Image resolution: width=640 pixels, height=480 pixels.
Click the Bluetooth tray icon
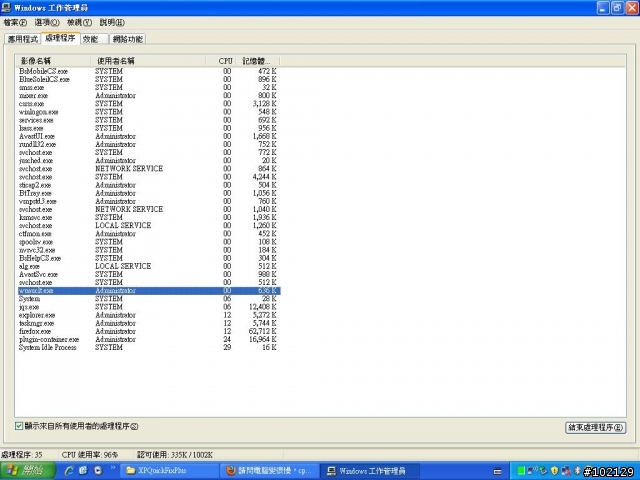pos(578,471)
